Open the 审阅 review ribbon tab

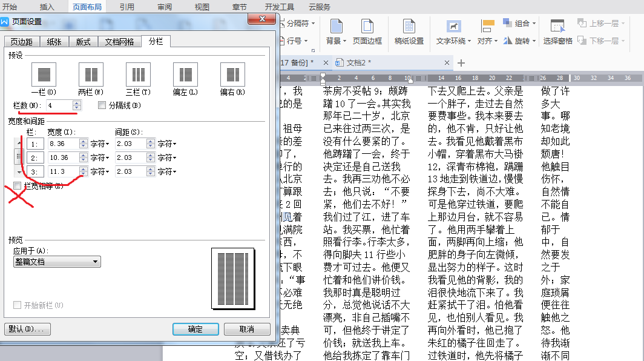tap(164, 7)
